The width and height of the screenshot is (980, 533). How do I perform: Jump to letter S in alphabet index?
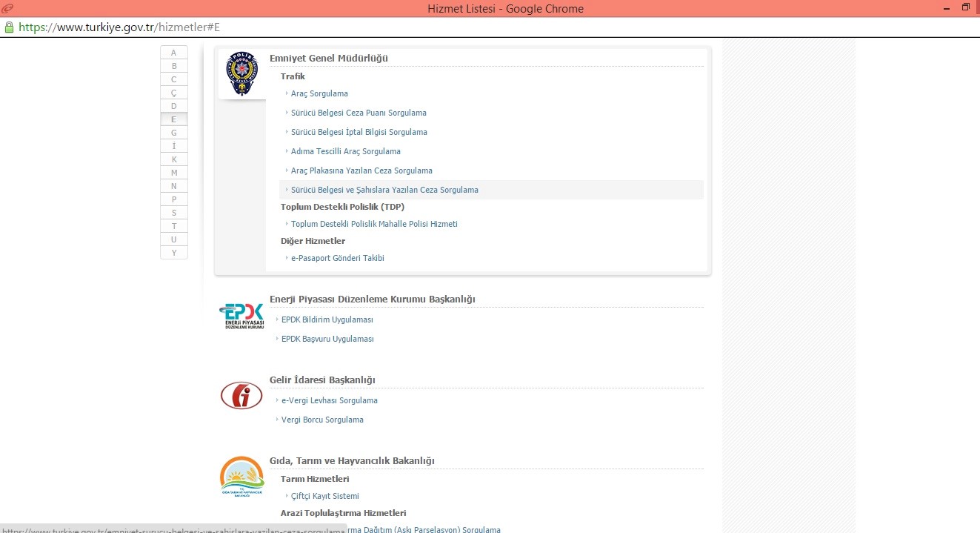pos(174,213)
